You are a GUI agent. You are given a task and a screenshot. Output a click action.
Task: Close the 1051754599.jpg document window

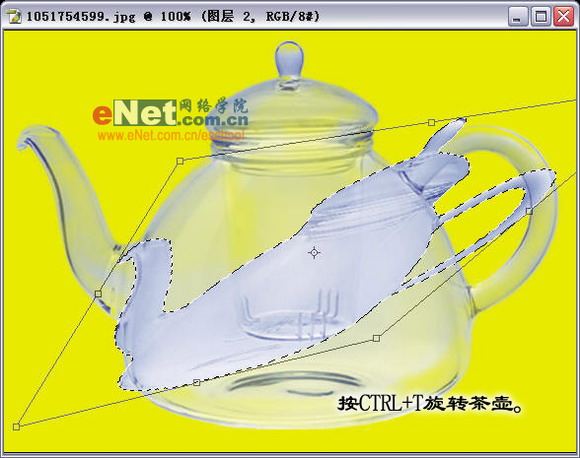click(x=564, y=17)
